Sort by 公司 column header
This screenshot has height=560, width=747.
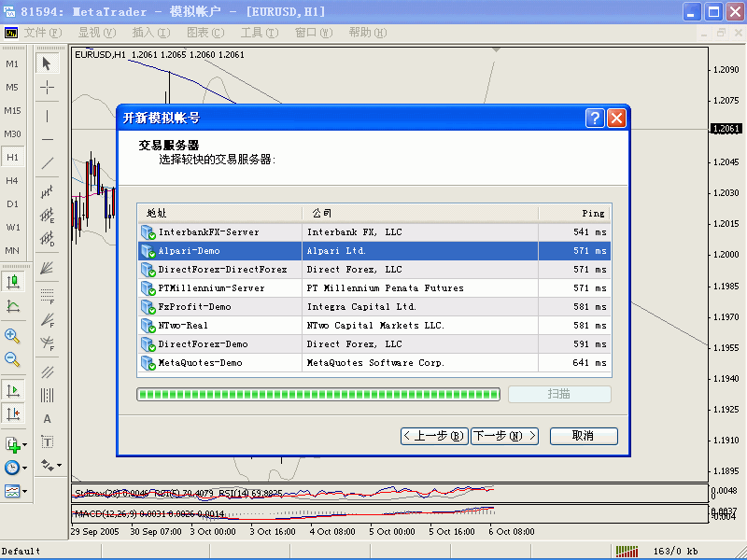pyautogui.click(x=420, y=213)
